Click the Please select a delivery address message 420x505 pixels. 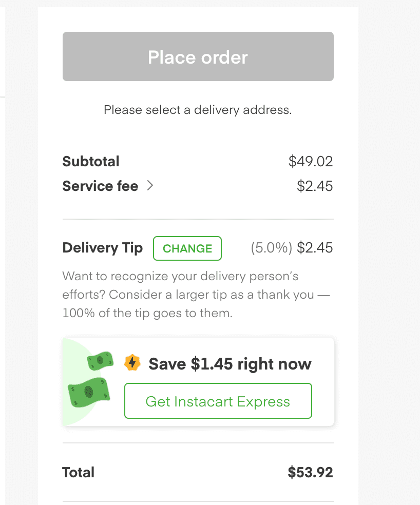click(198, 110)
